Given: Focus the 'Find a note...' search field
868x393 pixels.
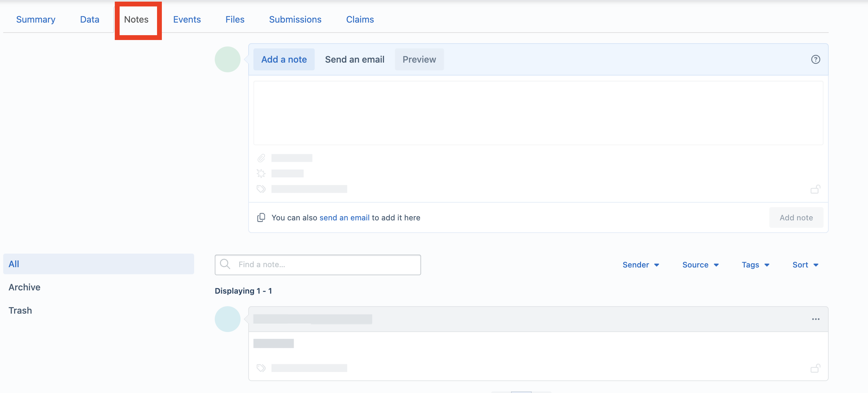Looking at the screenshot, I should pos(318,265).
